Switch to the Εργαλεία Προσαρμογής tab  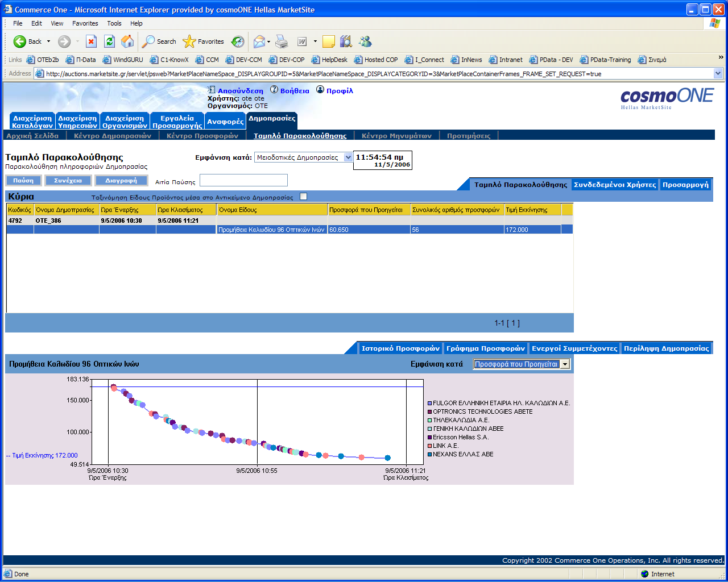click(177, 122)
